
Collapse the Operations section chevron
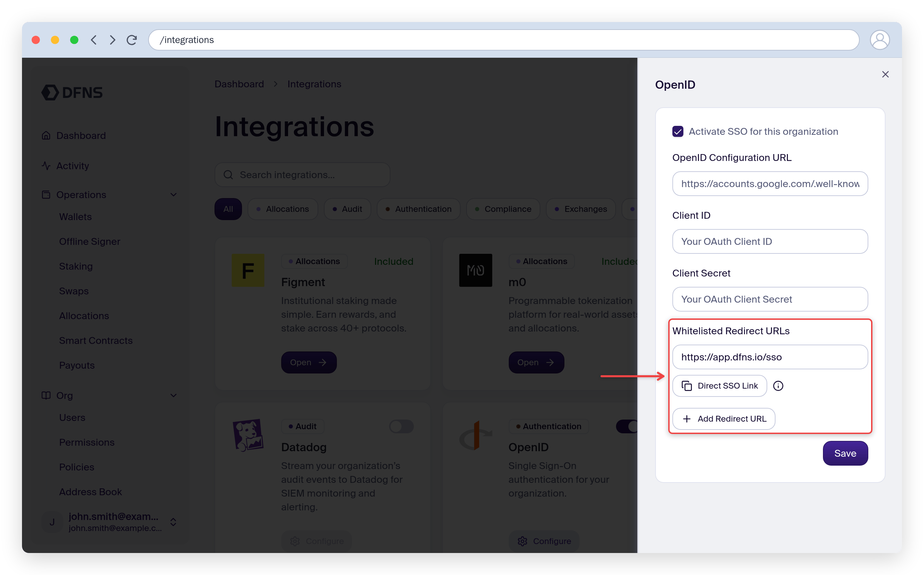coord(173,195)
